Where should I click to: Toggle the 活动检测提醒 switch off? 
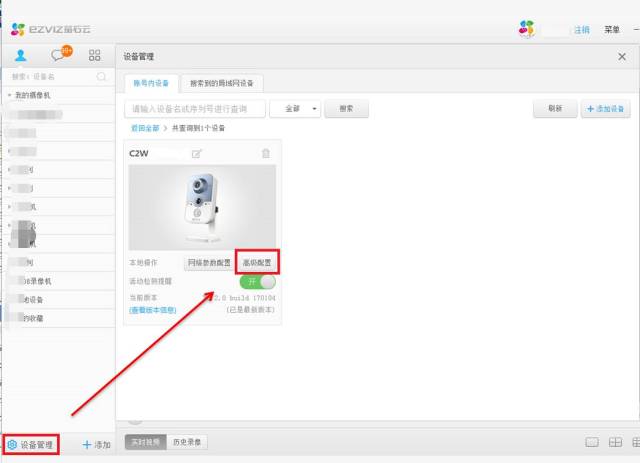(x=256, y=282)
